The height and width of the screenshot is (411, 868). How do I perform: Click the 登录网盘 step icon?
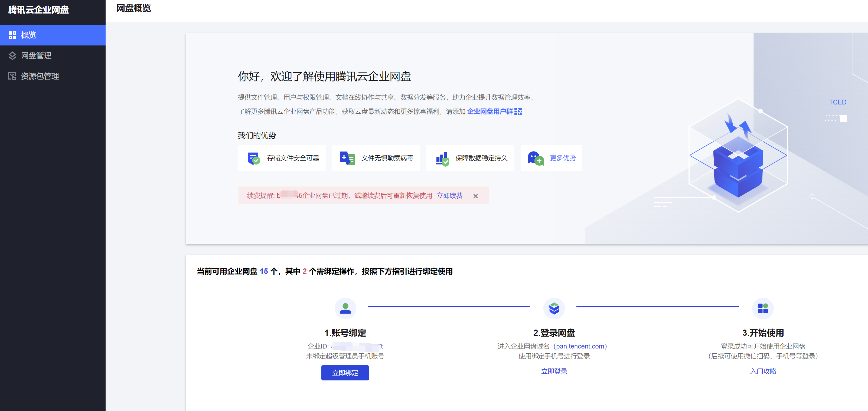coord(554,308)
